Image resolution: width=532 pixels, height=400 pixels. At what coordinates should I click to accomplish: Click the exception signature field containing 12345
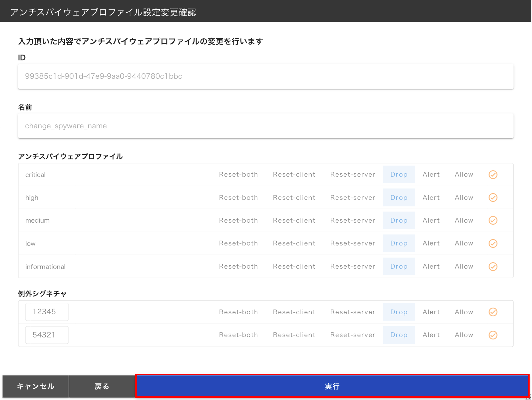tap(47, 312)
